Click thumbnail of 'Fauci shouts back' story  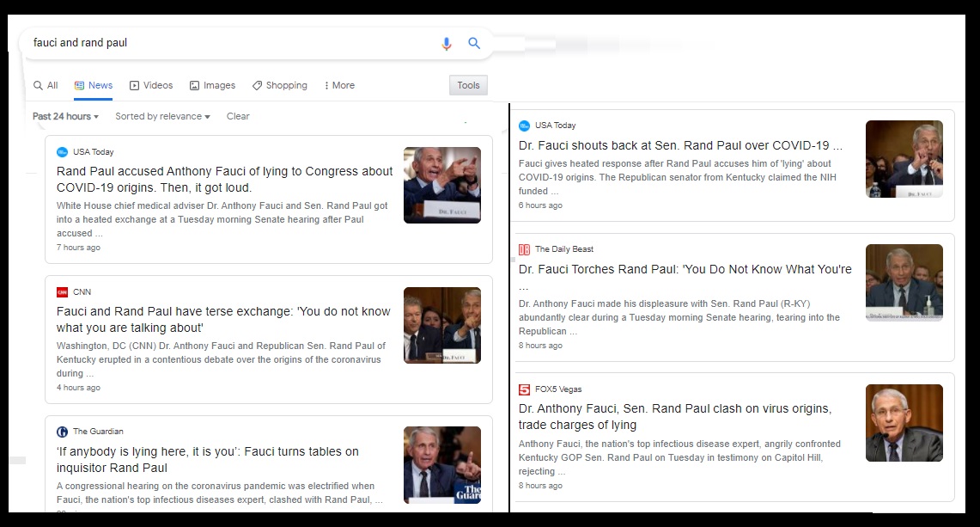tap(904, 159)
